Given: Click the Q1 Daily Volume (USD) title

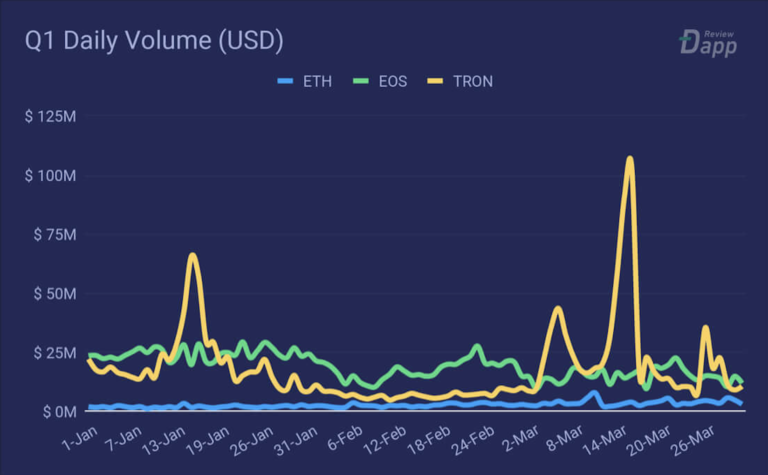Looking at the screenshot, I should tap(155, 42).
